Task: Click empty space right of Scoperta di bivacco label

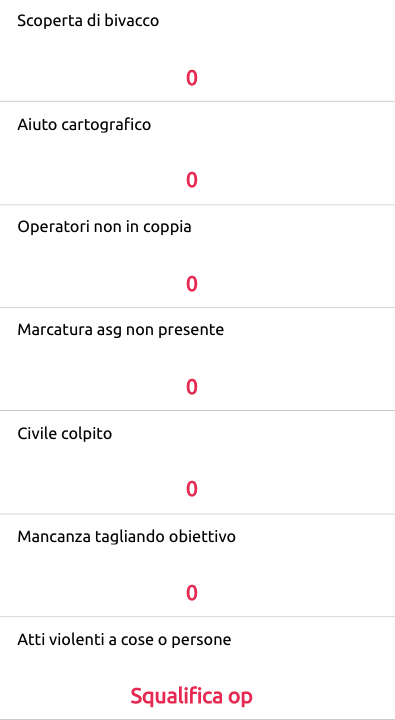Action: tap(276, 21)
